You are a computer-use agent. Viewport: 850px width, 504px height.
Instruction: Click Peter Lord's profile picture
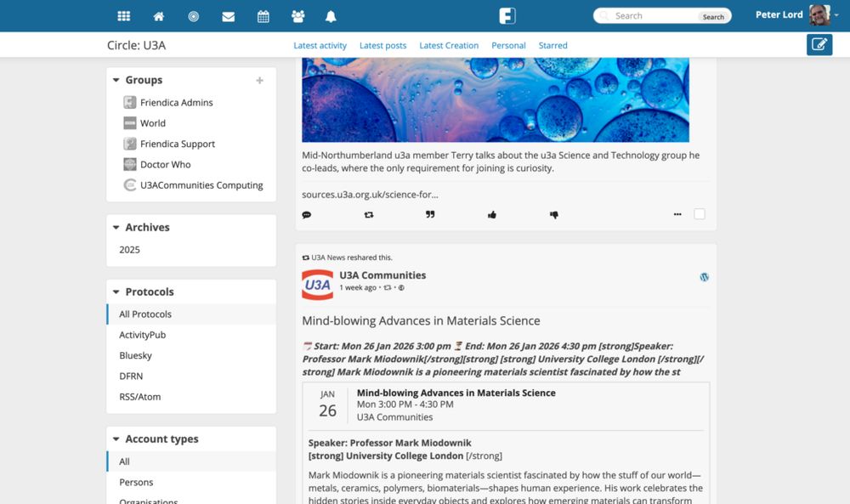click(x=819, y=15)
